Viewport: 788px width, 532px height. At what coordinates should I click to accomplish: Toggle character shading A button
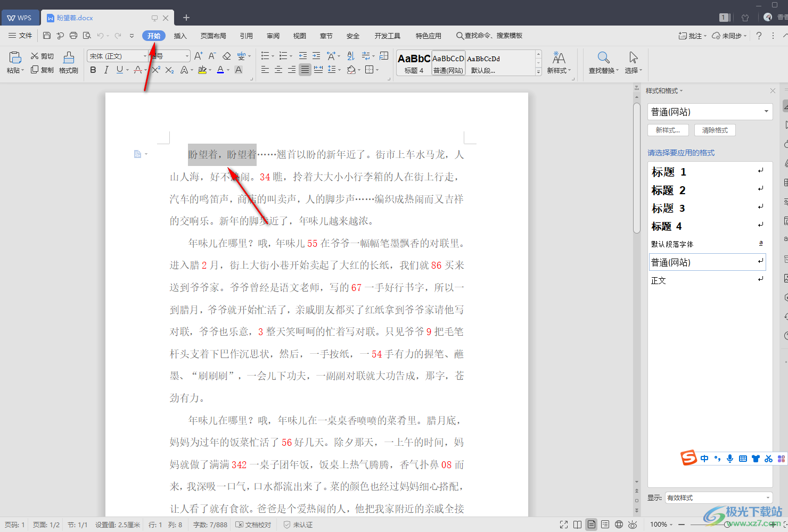[x=239, y=70]
